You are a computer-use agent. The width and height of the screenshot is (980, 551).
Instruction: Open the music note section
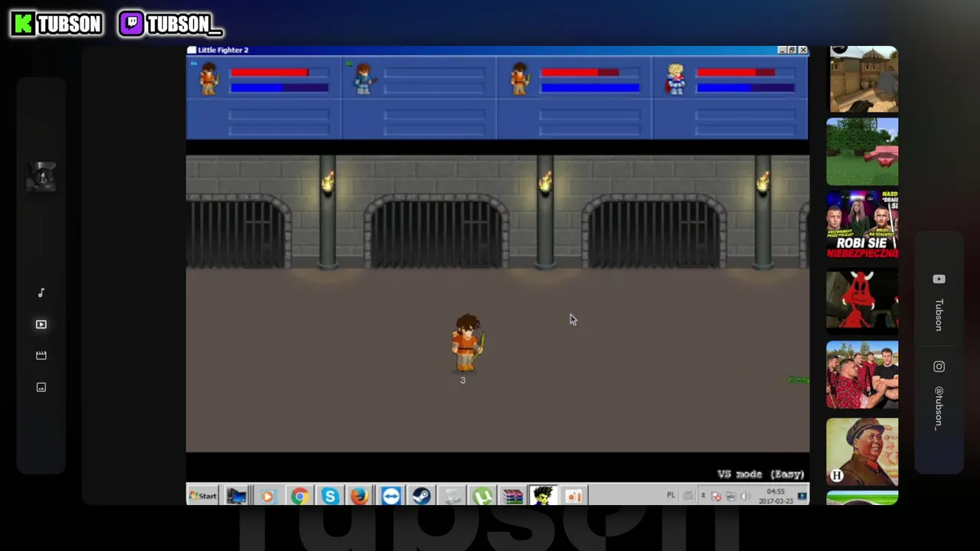tap(41, 292)
